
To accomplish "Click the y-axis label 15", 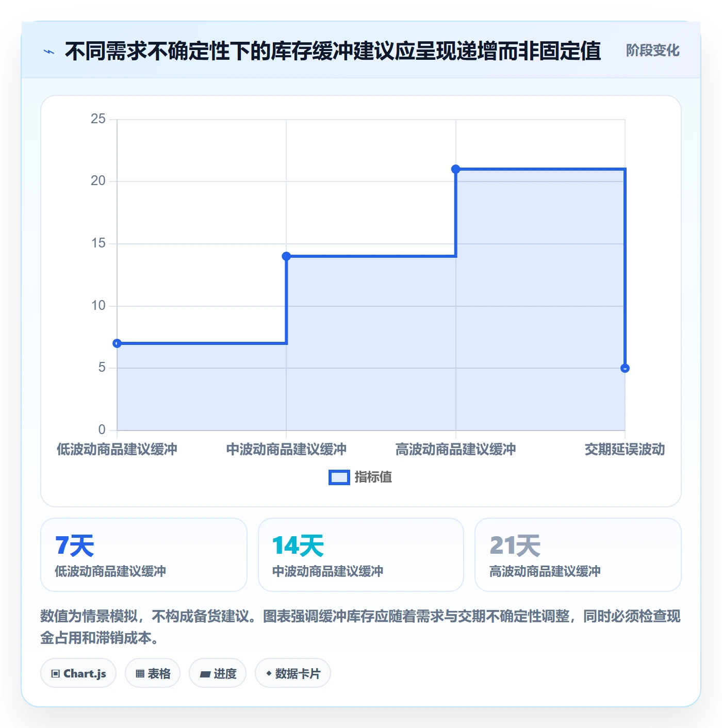I will [x=98, y=243].
